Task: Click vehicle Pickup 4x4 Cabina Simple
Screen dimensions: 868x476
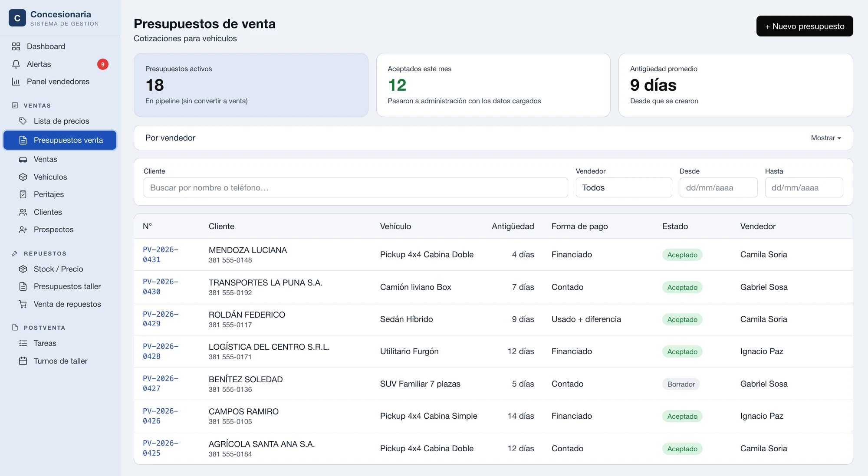Action: (x=428, y=416)
